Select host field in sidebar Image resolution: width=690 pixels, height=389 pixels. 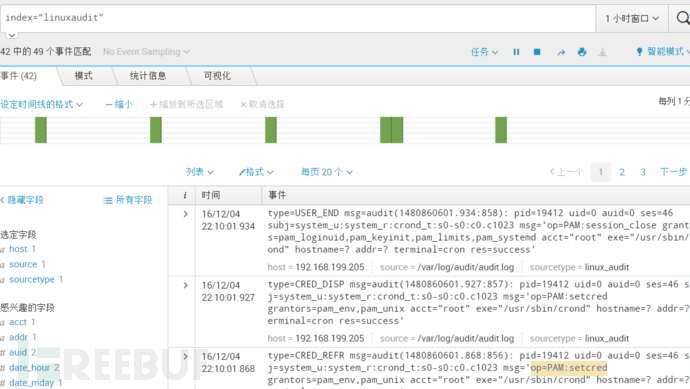(x=18, y=249)
